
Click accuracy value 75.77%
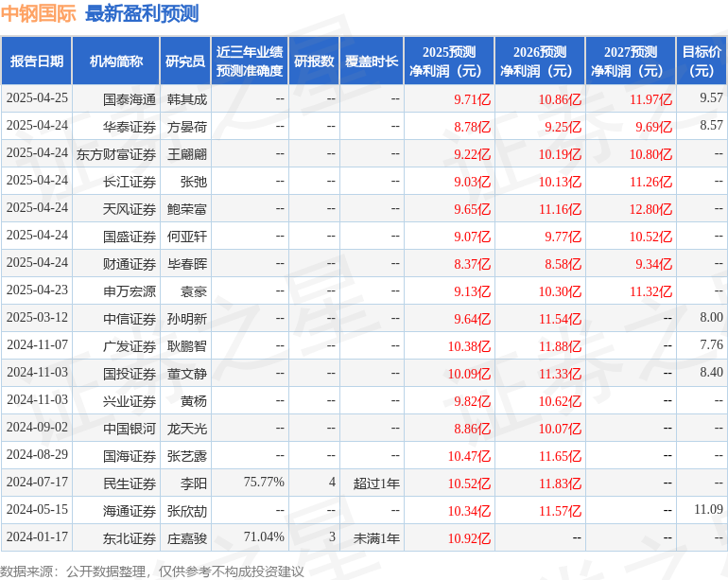coord(264,482)
